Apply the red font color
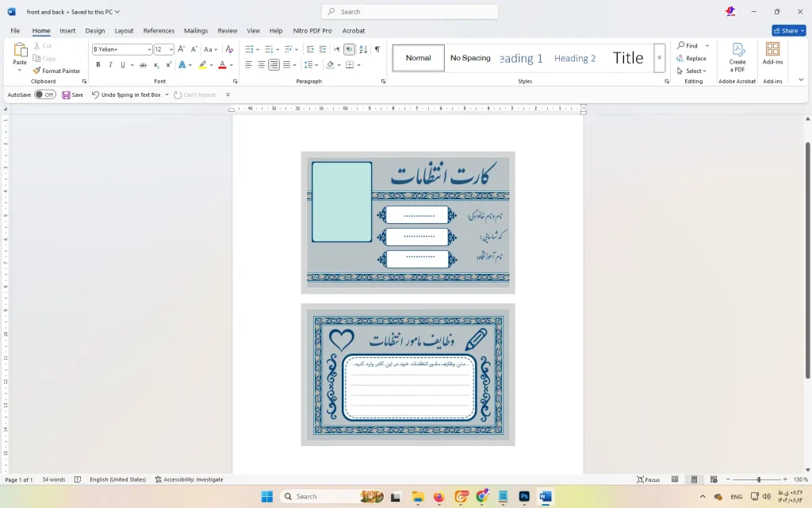 coord(222,65)
